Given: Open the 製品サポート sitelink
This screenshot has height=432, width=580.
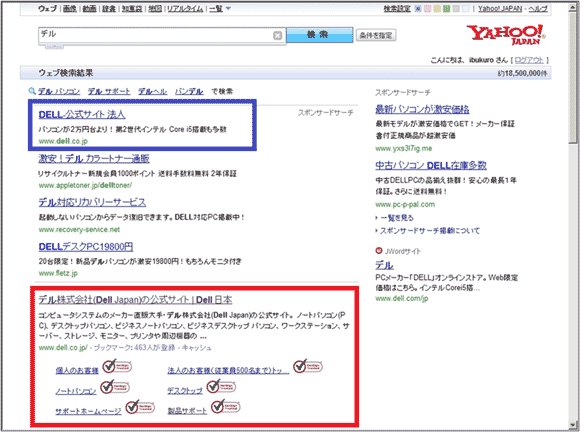Looking at the screenshot, I should [x=187, y=411].
